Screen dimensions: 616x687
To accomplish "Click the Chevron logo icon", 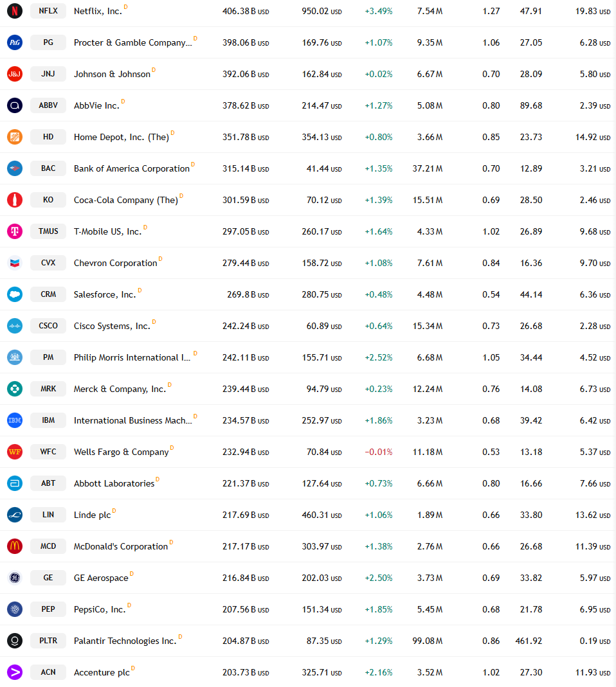I will point(15,263).
